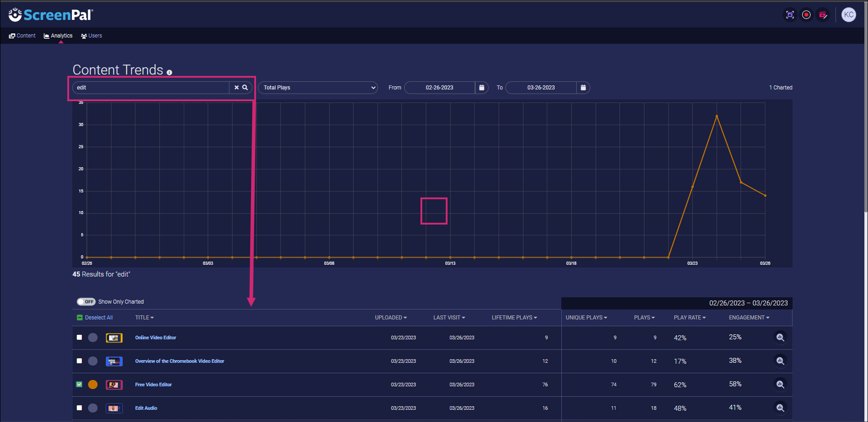View details for Free Video Editor row

(x=780, y=384)
